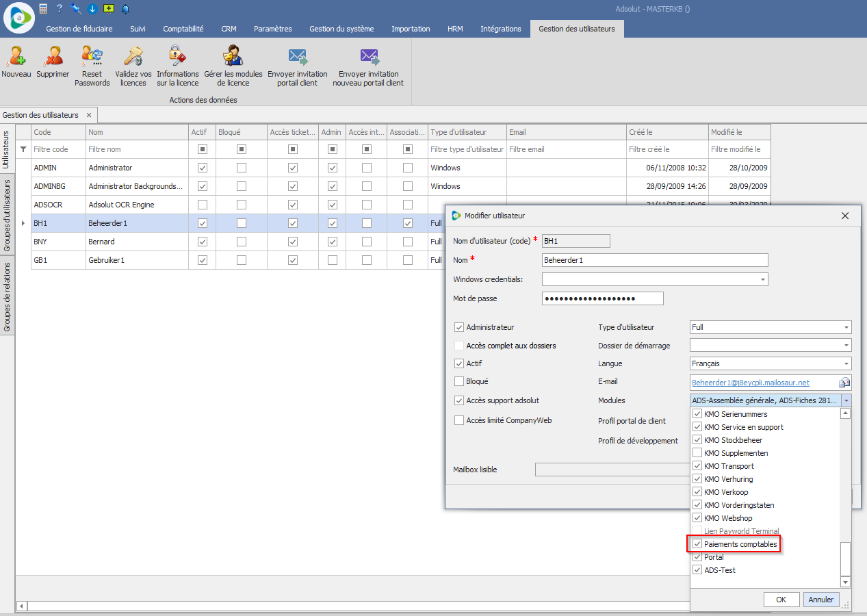This screenshot has width=867, height=616.
Task: Open the calculator from the quick toolbar
Action: 44,9
